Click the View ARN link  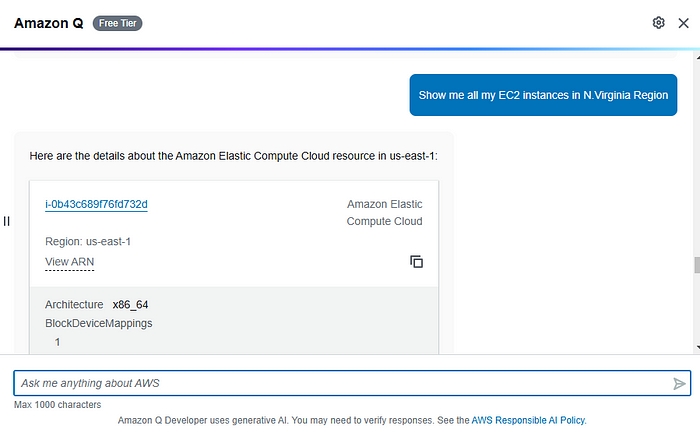69,262
